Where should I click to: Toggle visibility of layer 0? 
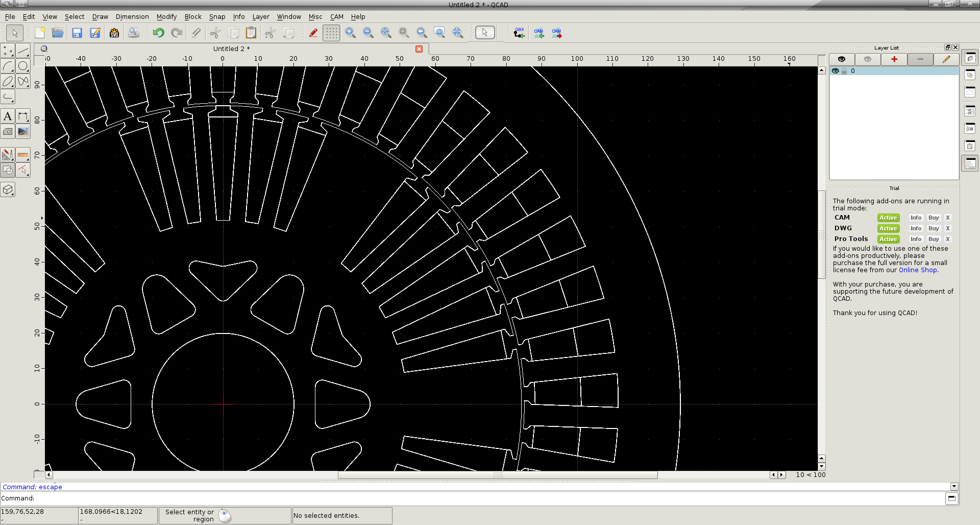[836, 71]
